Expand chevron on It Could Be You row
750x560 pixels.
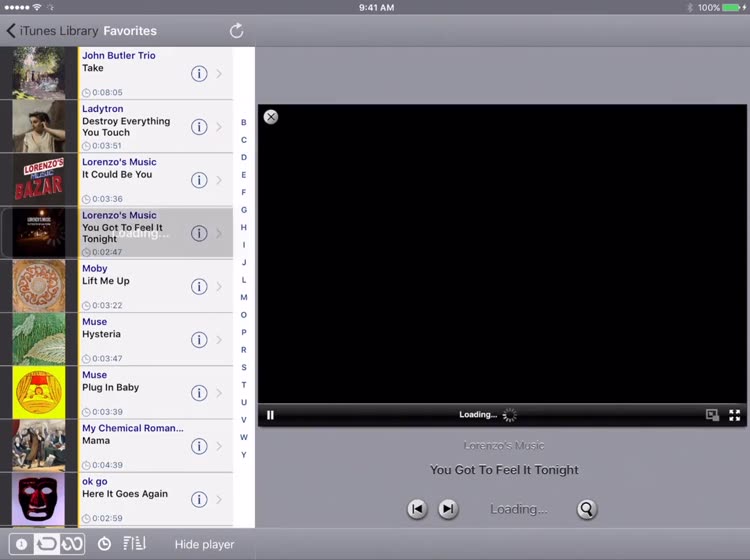point(219,180)
